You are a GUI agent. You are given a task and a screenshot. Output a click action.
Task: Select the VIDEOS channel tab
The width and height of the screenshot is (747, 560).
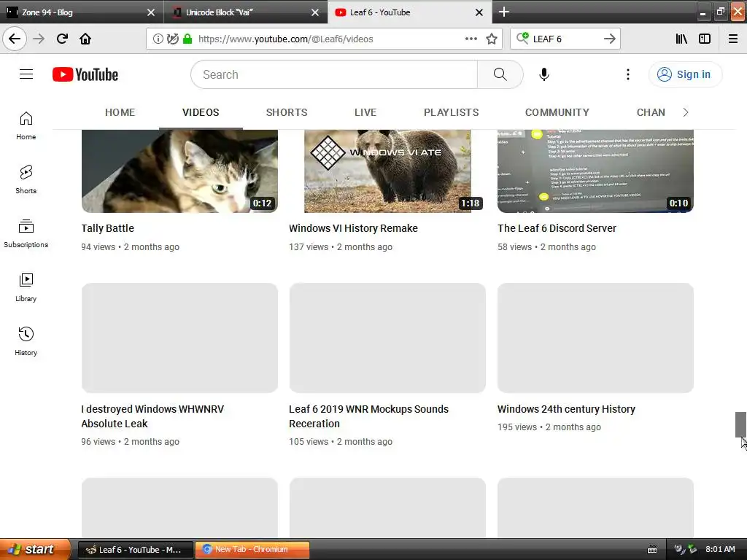(x=201, y=112)
